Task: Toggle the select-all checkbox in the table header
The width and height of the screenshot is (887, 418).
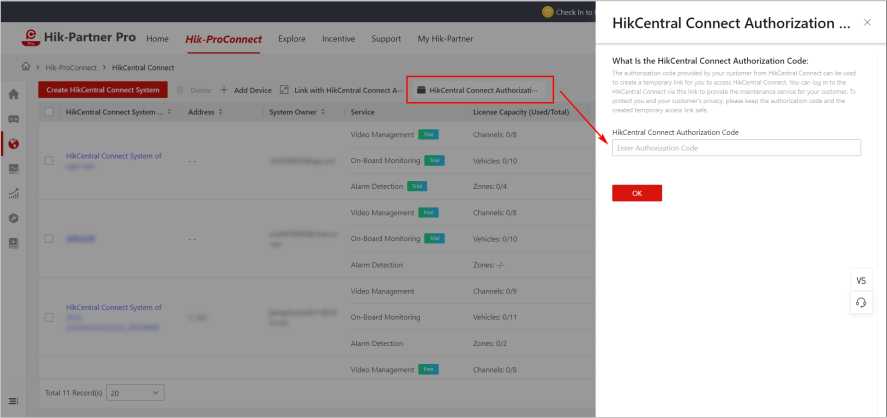Action: point(49,112)
